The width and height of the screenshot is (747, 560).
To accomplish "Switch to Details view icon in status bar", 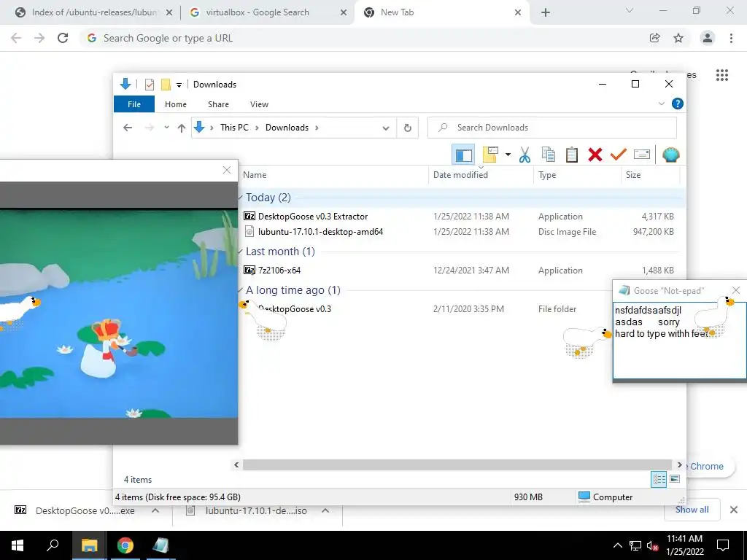I will (659, 479).
